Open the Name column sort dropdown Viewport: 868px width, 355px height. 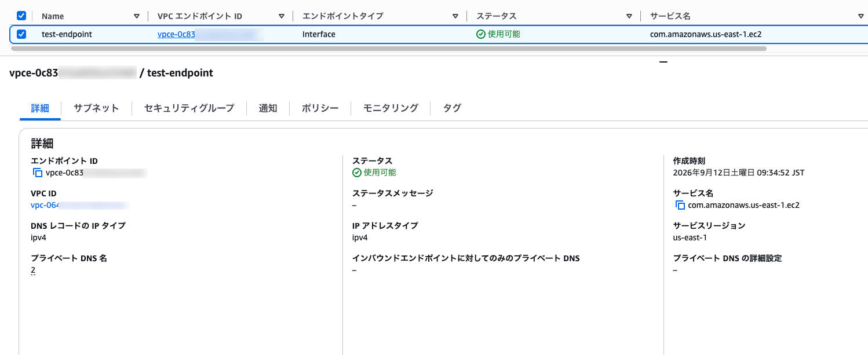137,16
